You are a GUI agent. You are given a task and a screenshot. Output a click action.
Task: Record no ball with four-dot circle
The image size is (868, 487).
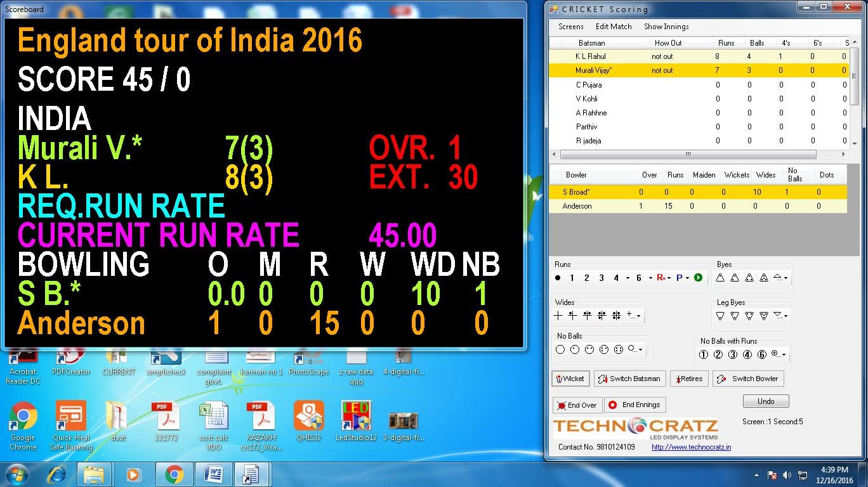coord(618,349)
